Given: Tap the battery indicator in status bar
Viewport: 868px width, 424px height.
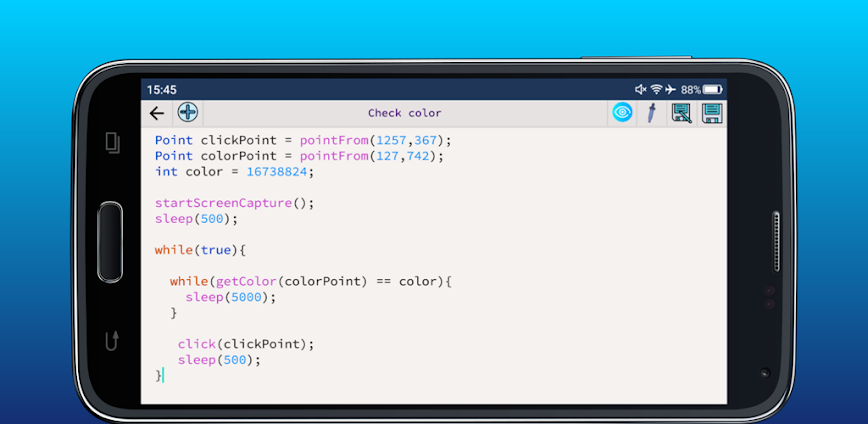Looking at the screenshot, I should pos(712,89).
